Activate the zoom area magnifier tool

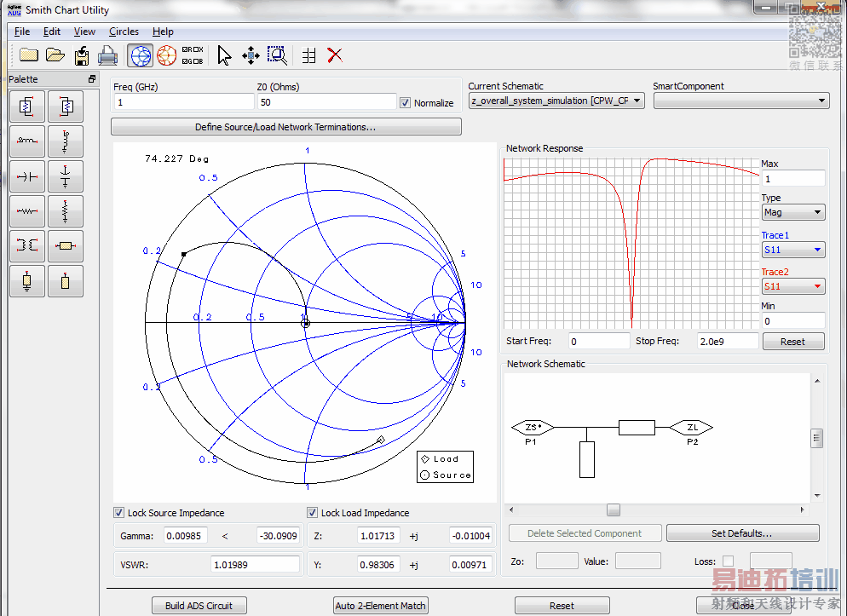click(277, 55)
